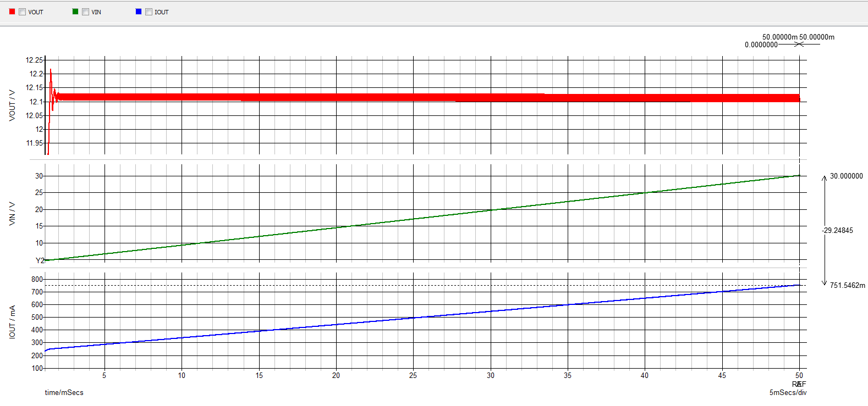Click the -29.24845 cursor difference value

point(838,230)
